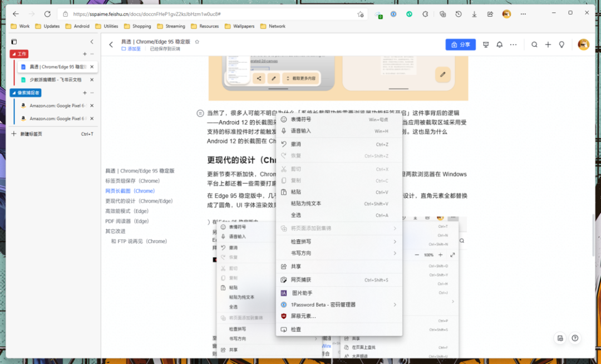601x364 pixels.
Task: Open document more options ellipsis
Action: coord(513,45)
